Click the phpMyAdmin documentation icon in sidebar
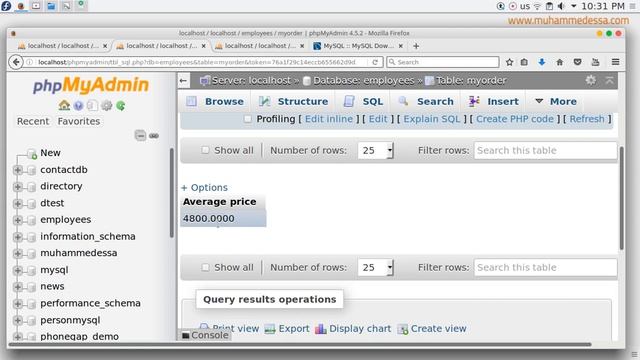Screen dimensions: 640x360 78,106
